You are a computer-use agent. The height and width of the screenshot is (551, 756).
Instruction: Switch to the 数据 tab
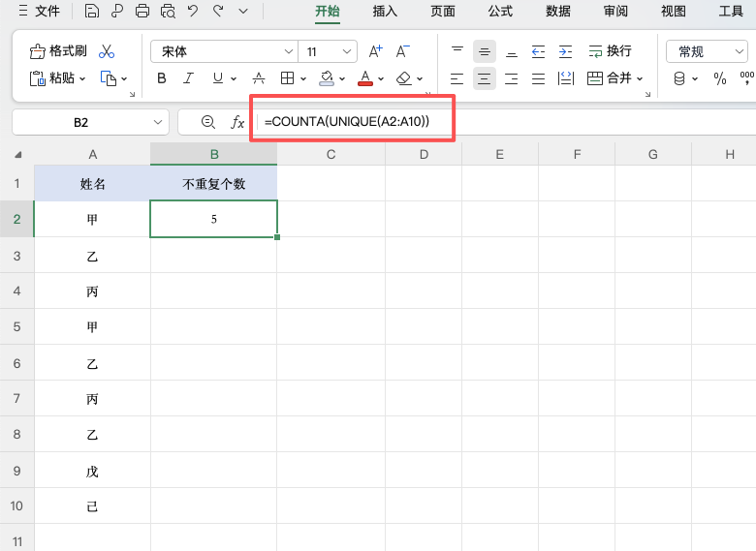(558, 11)
